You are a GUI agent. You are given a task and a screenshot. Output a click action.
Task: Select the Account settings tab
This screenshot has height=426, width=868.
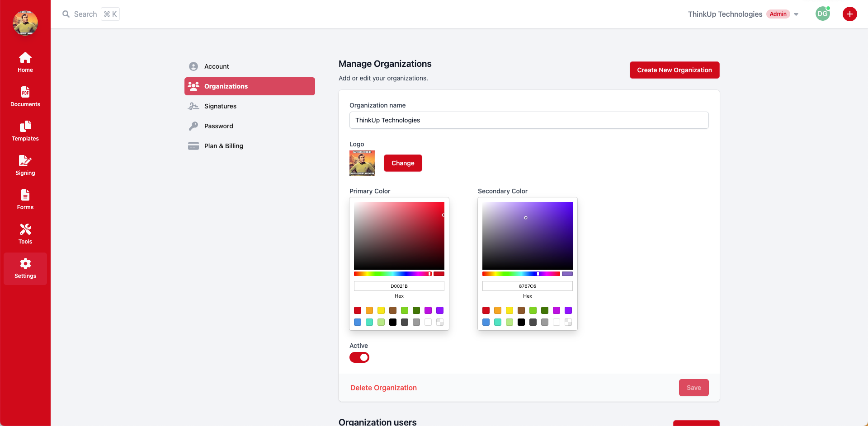click(x=217, y=66)
